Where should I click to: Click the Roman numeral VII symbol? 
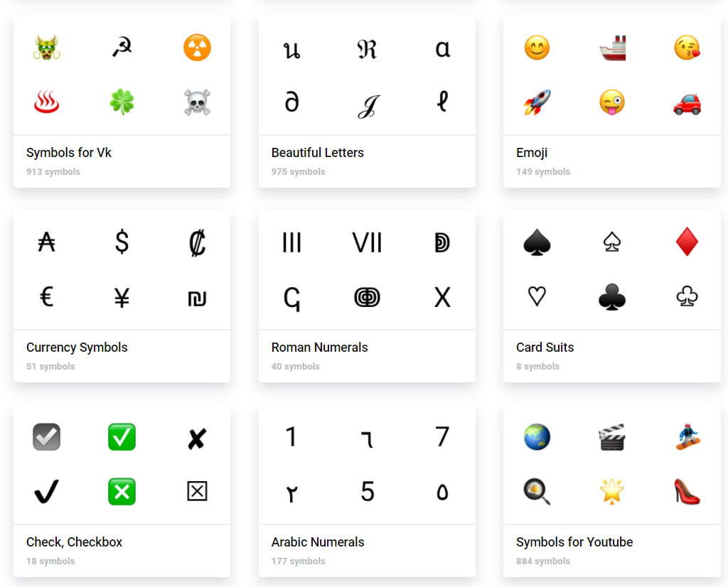pyautogui.click(x=367, y=242)
